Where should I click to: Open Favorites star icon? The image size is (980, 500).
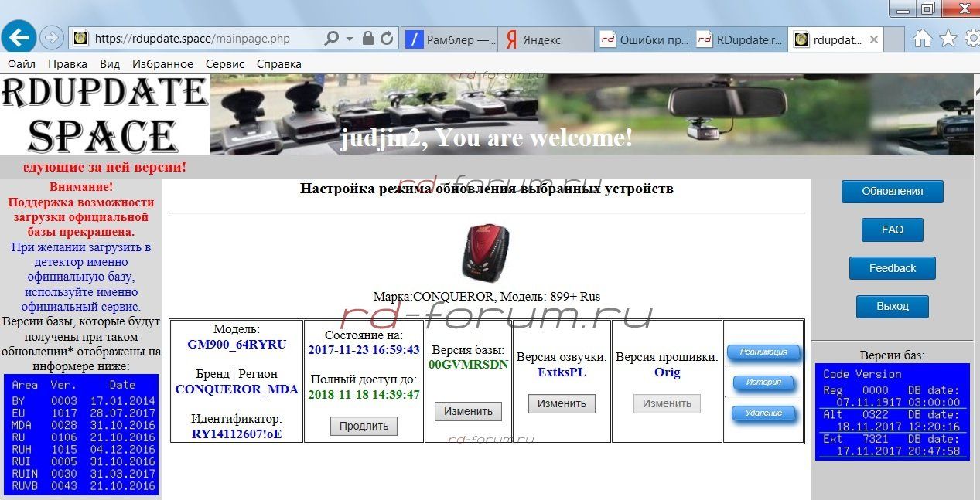948,39
